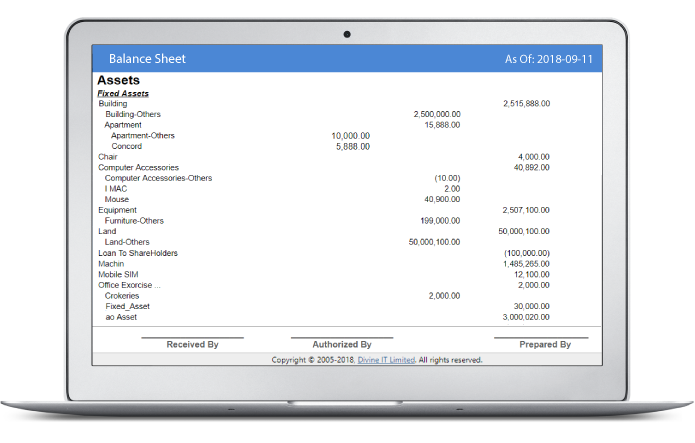Click the Balance Sheet title
The height and width of the screenshot is (443, 695).
(x=147, y=59)
